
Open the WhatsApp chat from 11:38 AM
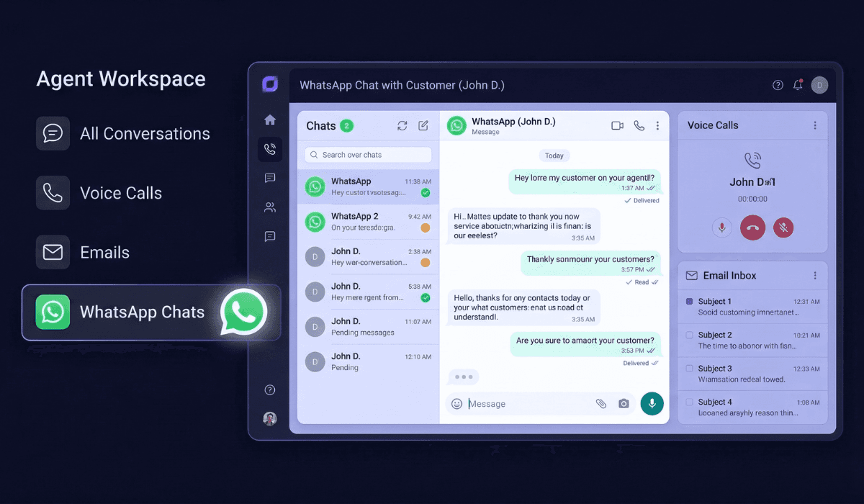(368, 187)
